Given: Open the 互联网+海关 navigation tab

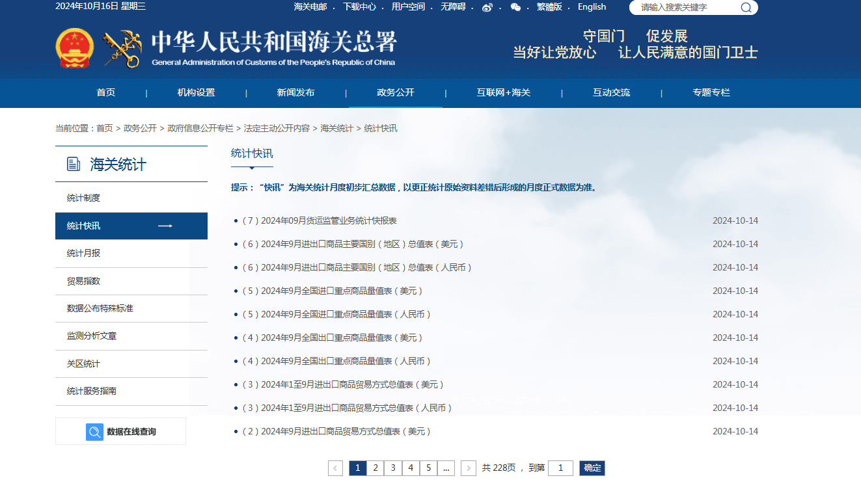Looking at the screenshot, I should tap(504, 93).
